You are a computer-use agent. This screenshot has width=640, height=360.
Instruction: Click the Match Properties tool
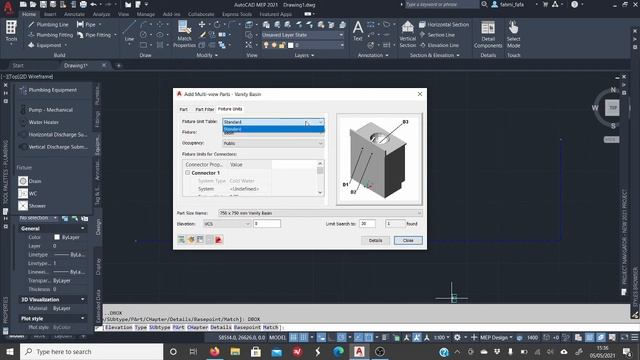184,34
